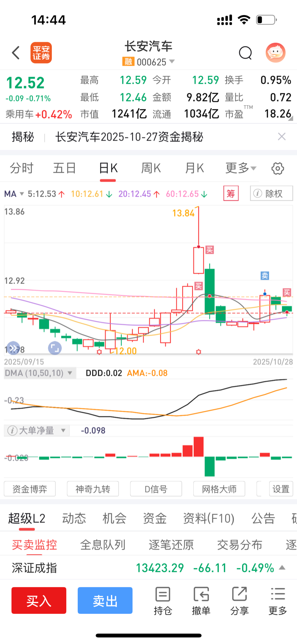Tap the blue 卖出 button
297x644 pixels.
tap(105, 600)
